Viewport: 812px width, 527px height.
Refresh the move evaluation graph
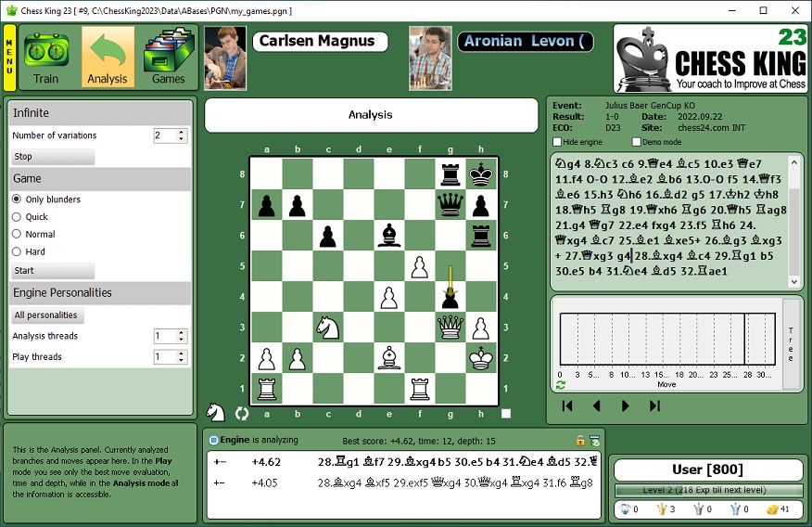(x=560, y=385)
